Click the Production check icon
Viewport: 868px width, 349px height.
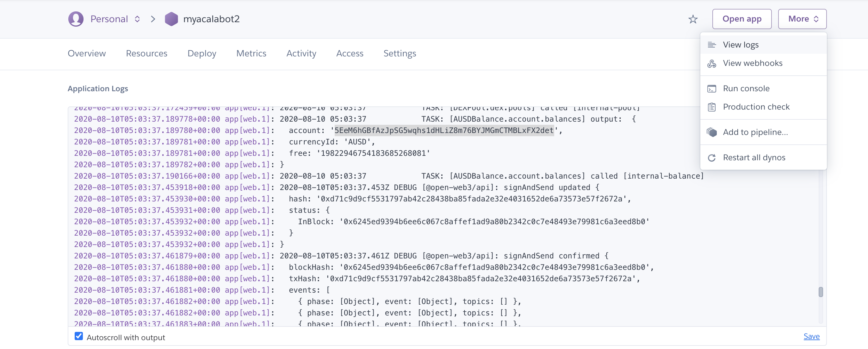click(x=712, y=106)
